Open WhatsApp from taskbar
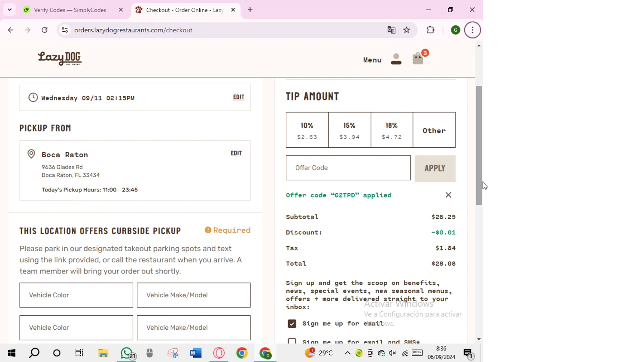The width and height of the screenshot is (644, 362). click(x=127, y=353)
